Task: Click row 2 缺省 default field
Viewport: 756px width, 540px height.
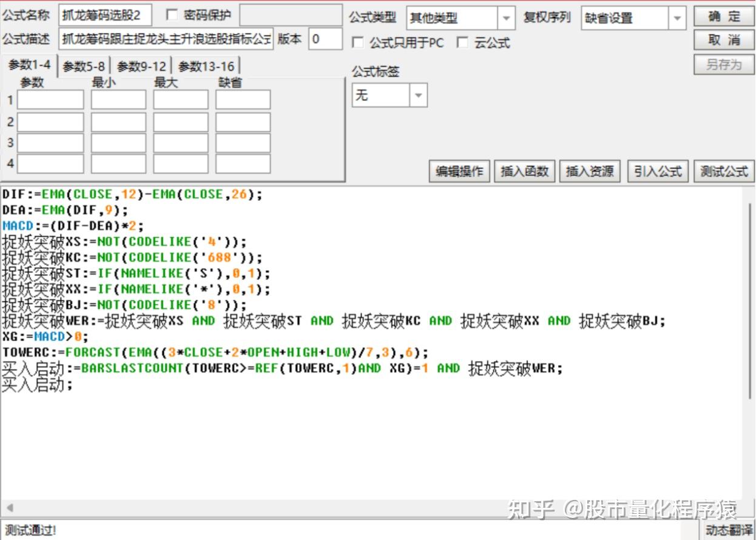Action: pos(243,122)
